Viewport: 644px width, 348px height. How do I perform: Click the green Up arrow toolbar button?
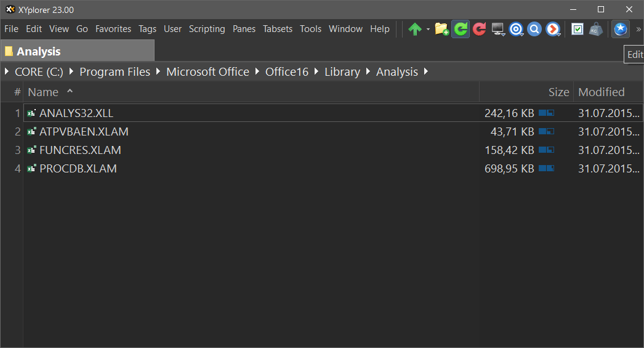tap(415, 29)
